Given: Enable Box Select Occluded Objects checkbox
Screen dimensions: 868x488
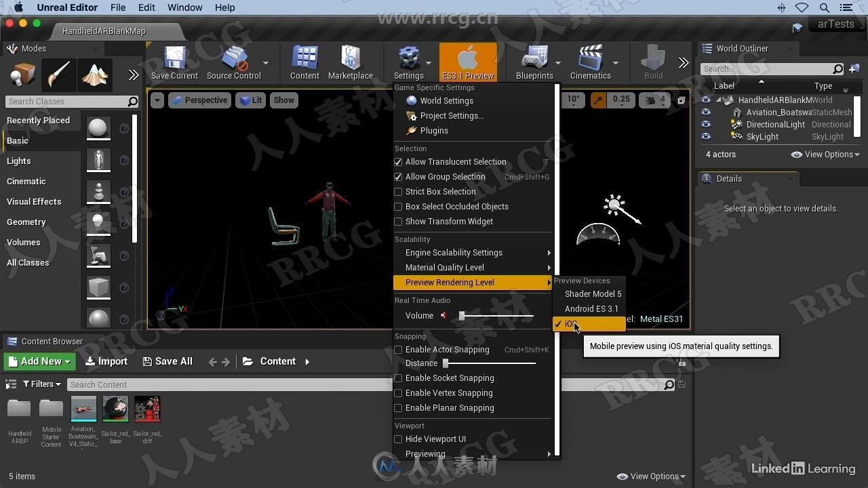Looking at the screenshot, I should pyautogui.click(x=398, y=207).
